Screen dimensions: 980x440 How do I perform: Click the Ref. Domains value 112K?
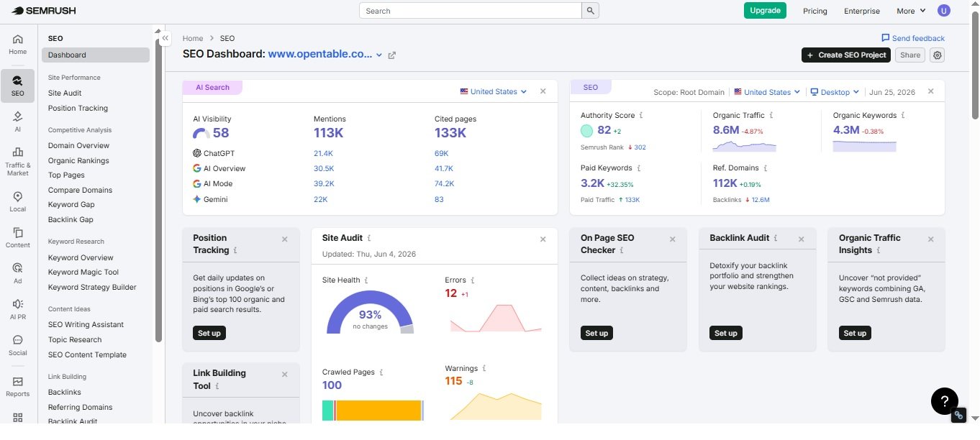(725, 183)
